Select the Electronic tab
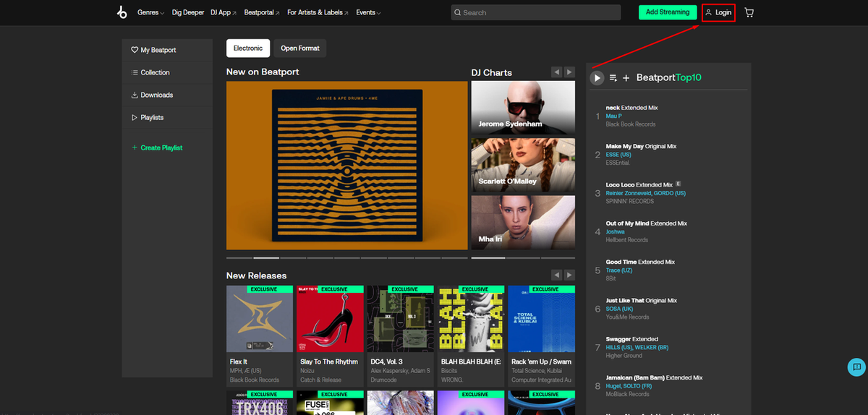The height and width of the screenshot is (415, 868). (248, 48)
